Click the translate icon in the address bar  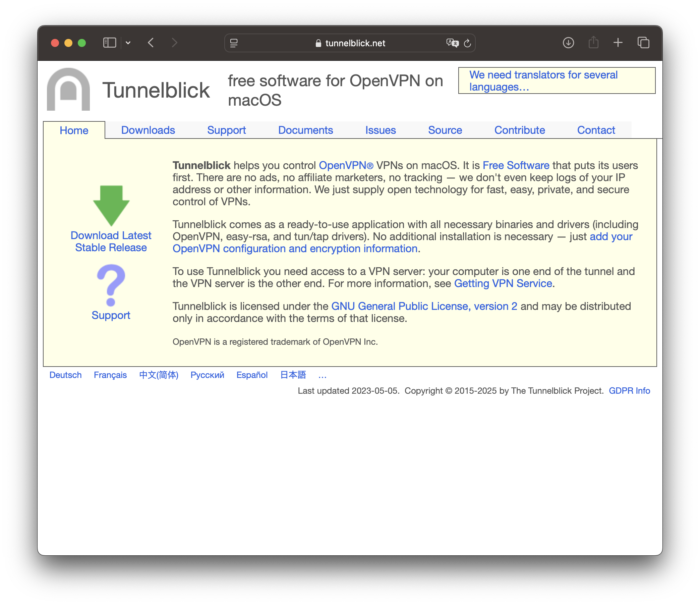click(x=452, y=43)
